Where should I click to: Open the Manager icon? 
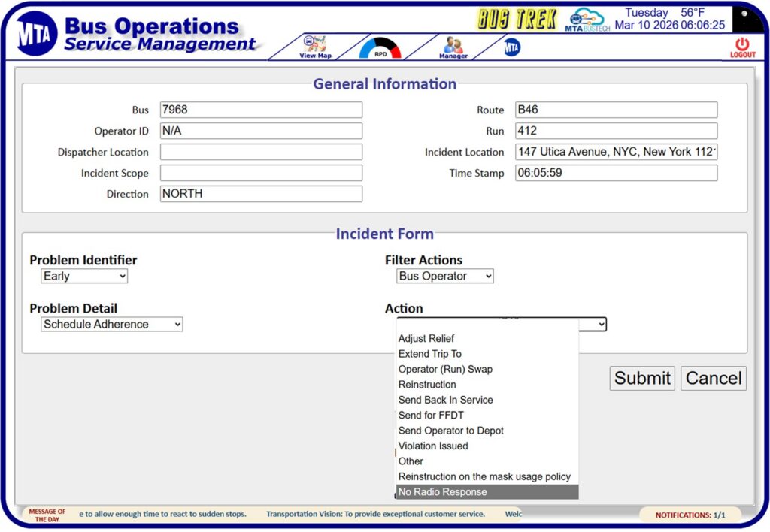(x=453, y=47)
